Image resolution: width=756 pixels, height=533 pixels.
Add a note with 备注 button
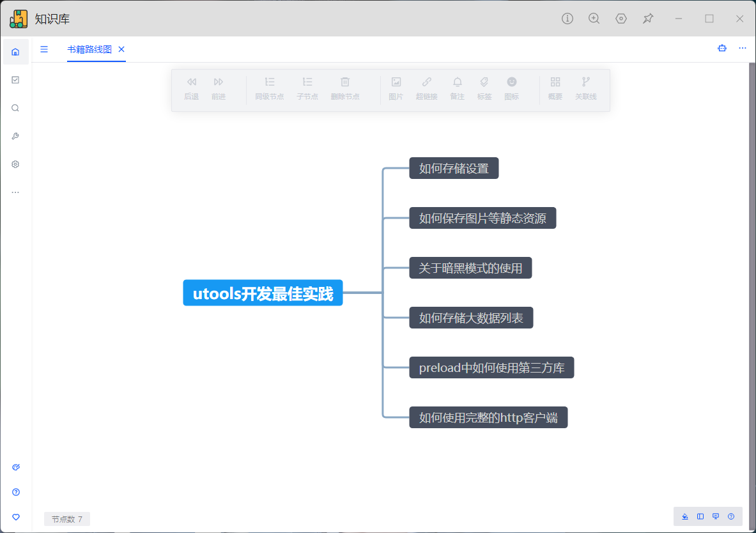pos(457,89)
